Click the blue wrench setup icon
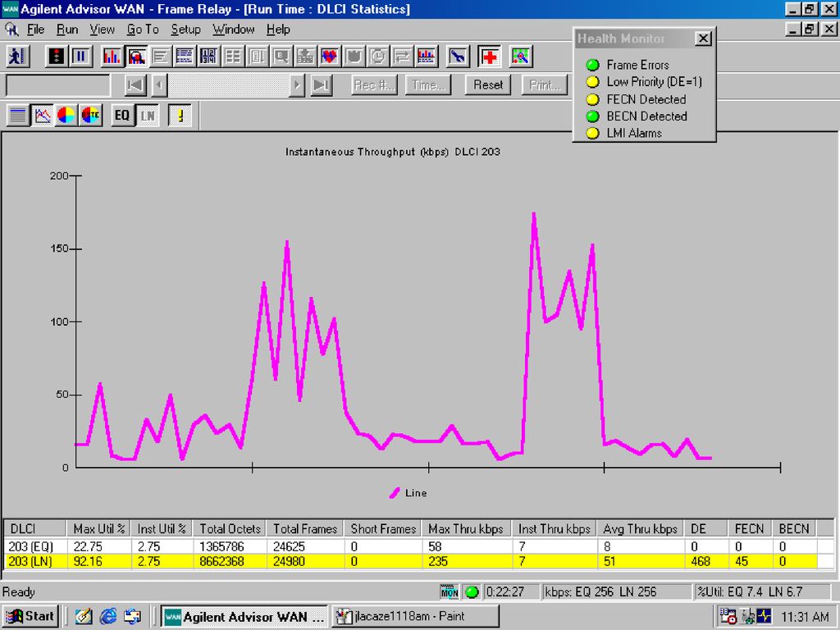Screen dimensions: 840x630 (x=458, y=57)
